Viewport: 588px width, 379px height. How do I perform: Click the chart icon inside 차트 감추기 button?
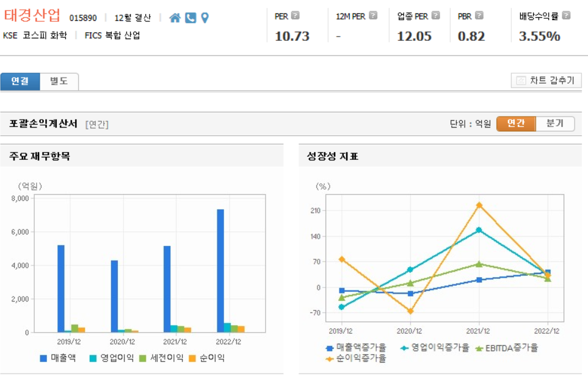point(521,80)
